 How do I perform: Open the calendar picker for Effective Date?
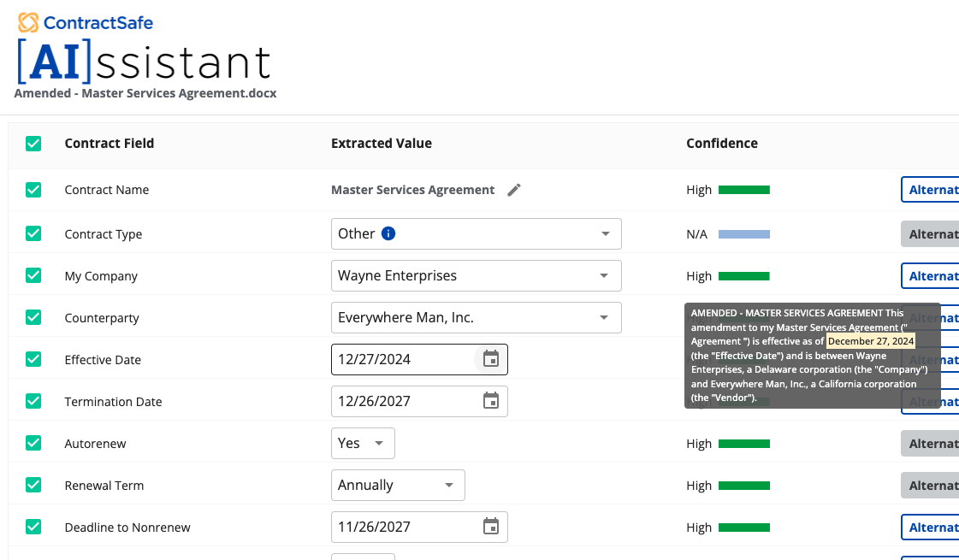[x=490, y=359]
